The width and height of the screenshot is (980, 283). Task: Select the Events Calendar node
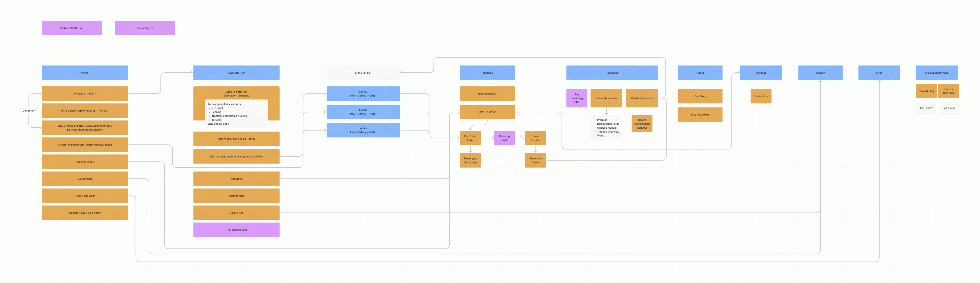[x=948, y=91]
